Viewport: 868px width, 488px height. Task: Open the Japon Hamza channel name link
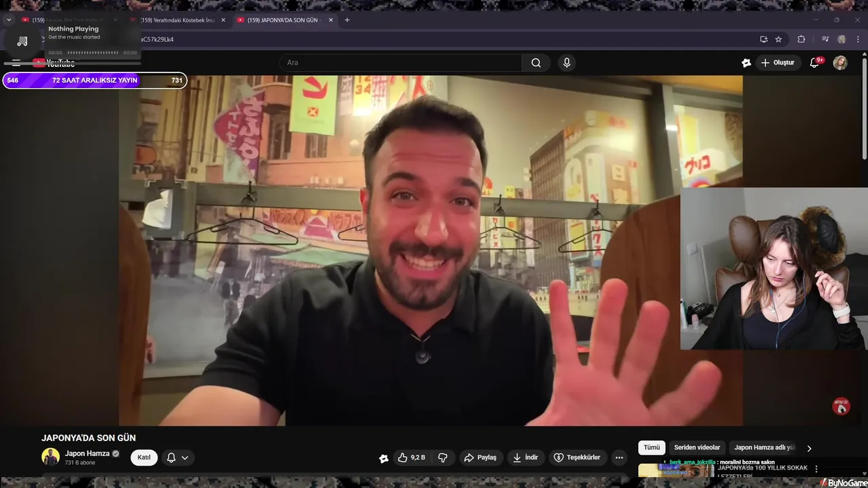pos(87,453)
